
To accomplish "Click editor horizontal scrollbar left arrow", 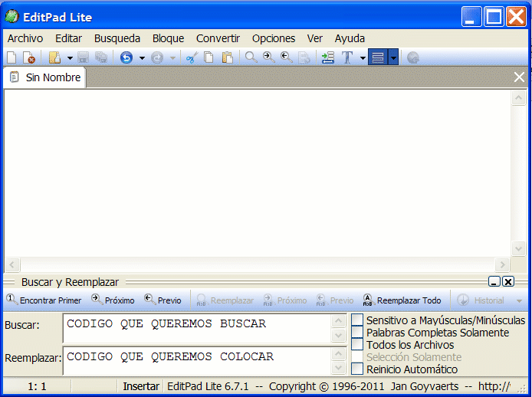I will coord(12,264).
